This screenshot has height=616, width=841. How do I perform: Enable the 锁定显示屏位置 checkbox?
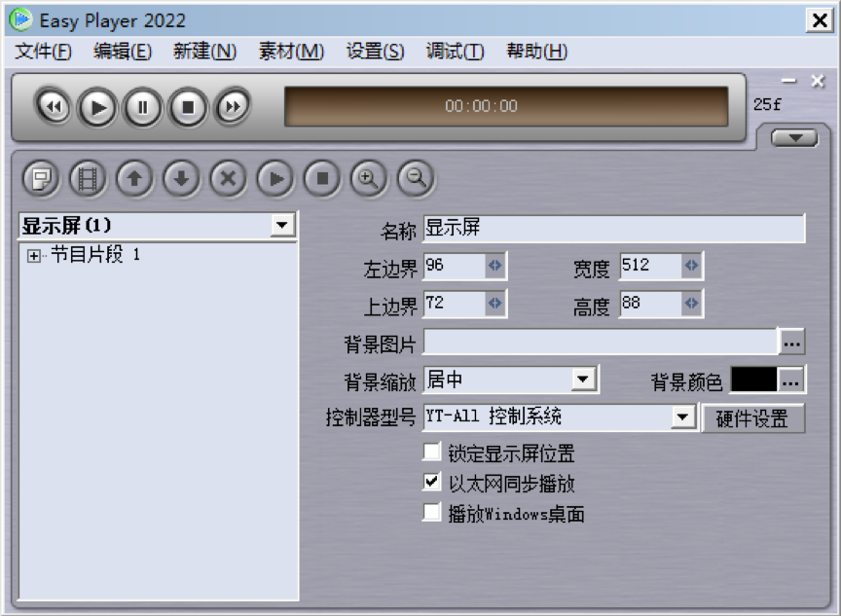pyautogui.click(x=432, y=452)
